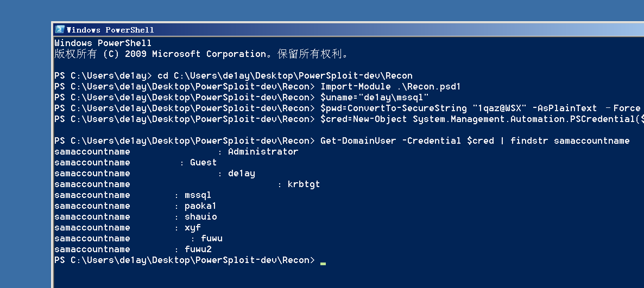This screenshot has width=644, height=288.
Task: Click the blue desktop background above the window
Action: click(x=326, y=10)
